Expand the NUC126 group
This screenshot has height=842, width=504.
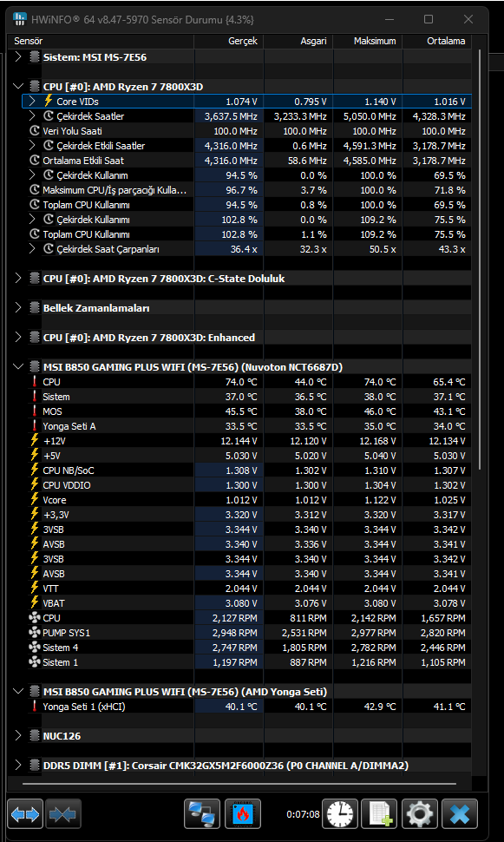point(17,736)
